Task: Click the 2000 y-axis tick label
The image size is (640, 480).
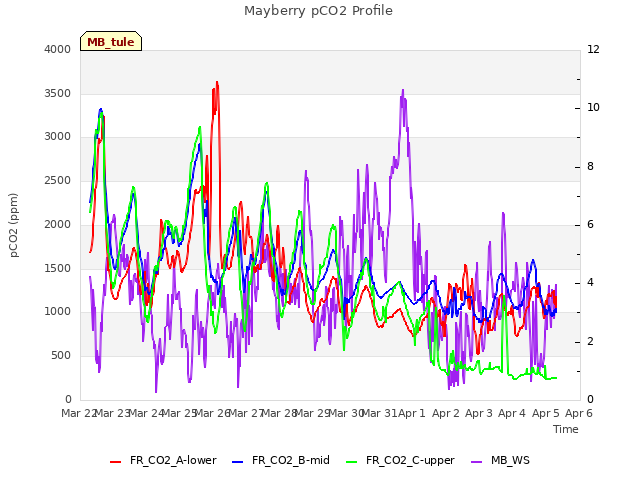Action: (x=58, y=224)
